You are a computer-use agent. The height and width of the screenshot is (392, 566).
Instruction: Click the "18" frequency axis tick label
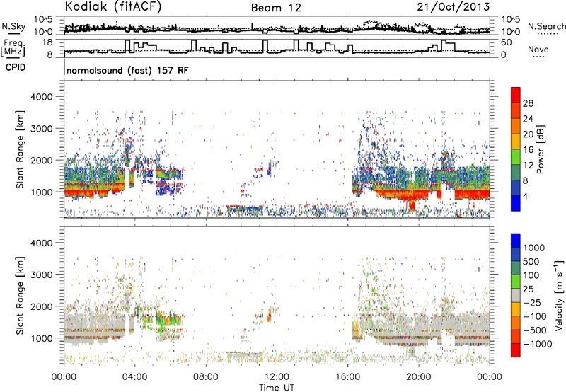coord(47,42)
